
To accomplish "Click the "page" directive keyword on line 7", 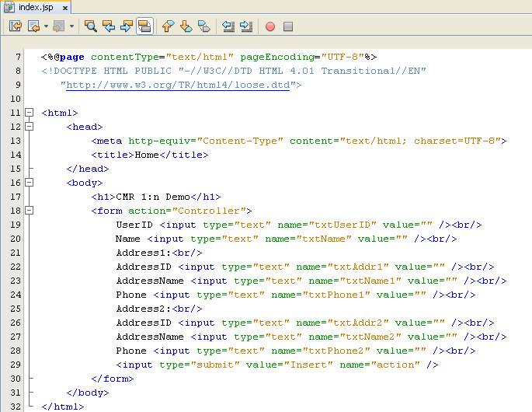I will click(72, 57).
